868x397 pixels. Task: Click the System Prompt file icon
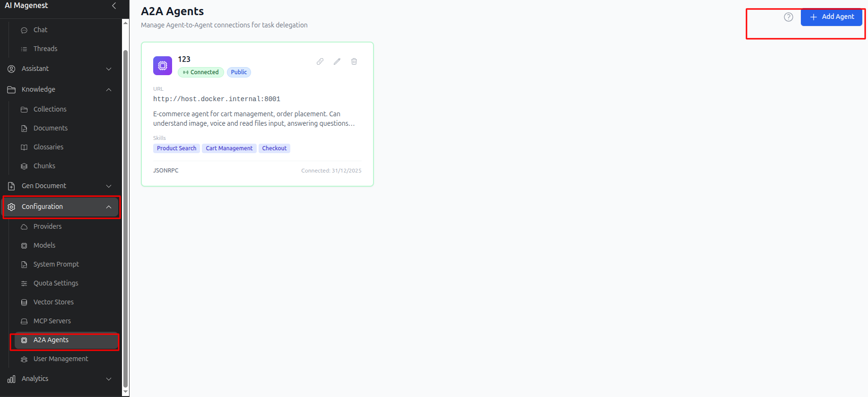[24, 265]
